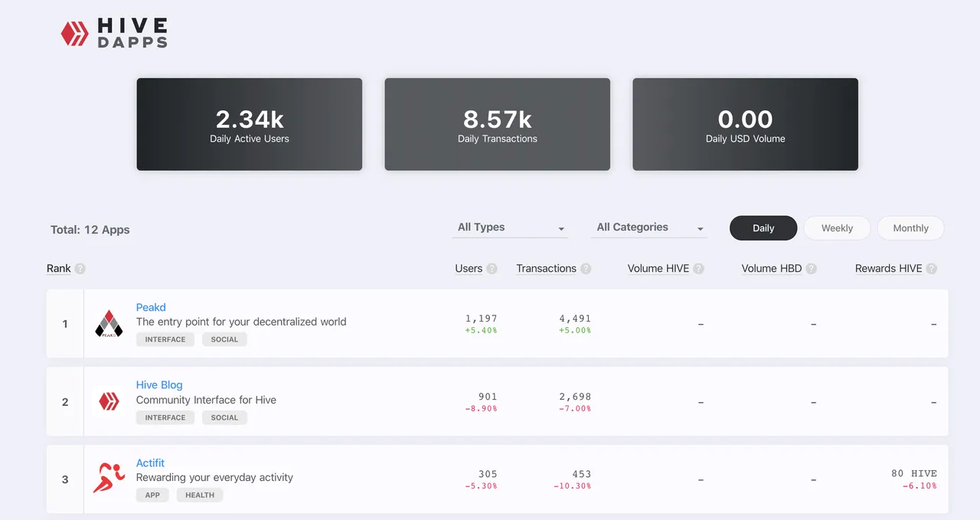Click help icon beside Volume HBD
The height and width of the screenshot is (520, 980).
click(x=811, y=269)
